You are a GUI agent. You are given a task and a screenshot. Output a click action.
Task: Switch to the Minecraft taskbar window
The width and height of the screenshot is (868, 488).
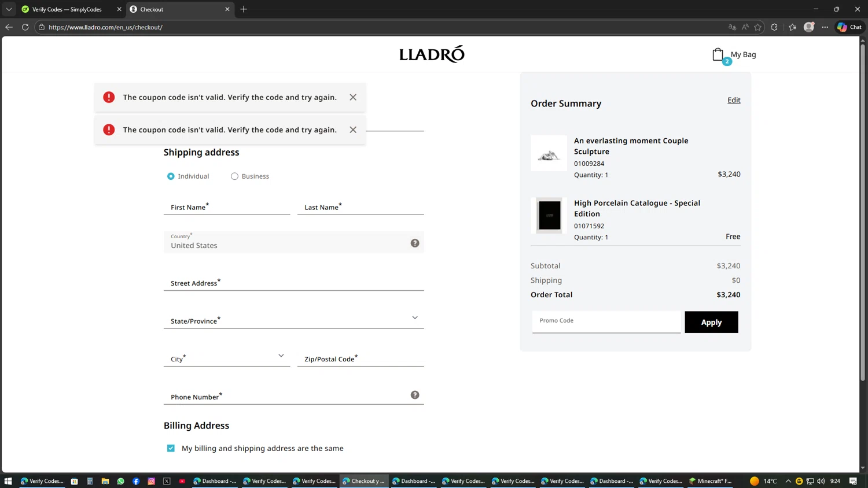tap(711, 481)
